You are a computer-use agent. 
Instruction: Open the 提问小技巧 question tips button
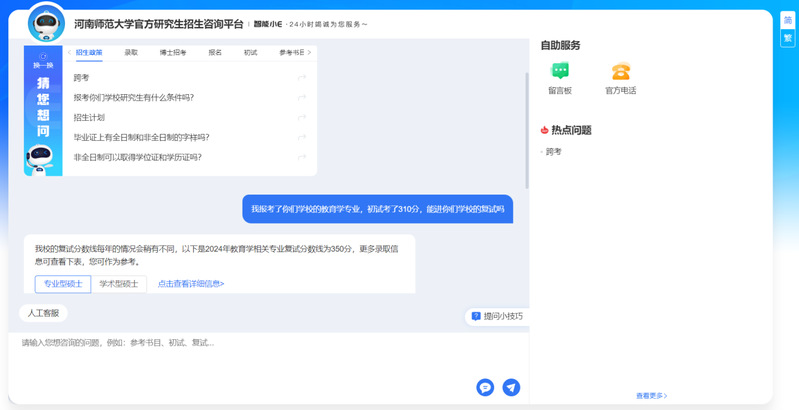point(497,316)
